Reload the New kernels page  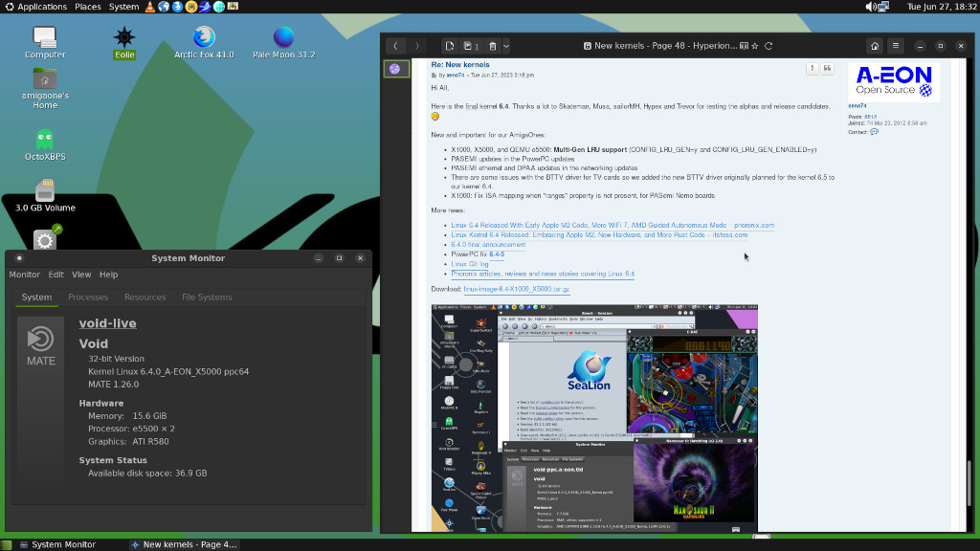click(768, 46)
